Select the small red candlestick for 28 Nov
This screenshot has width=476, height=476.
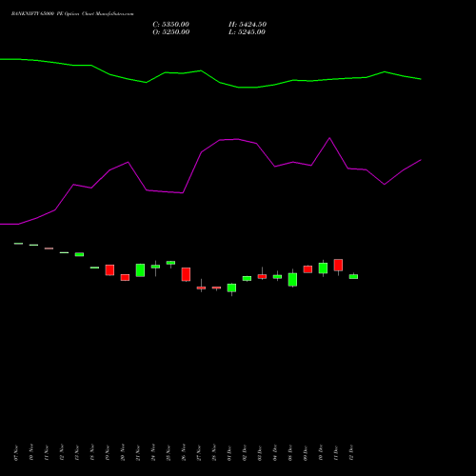[216, 288]
